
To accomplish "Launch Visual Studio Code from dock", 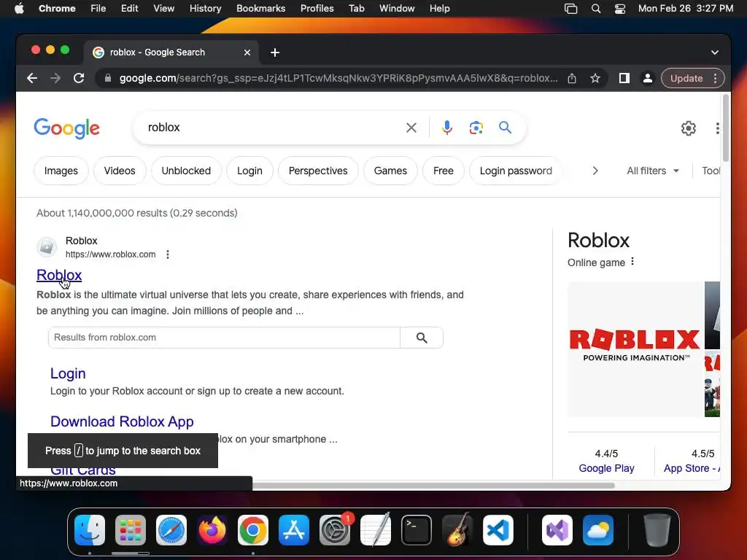I will pyautogui.click(x=498, y=529).
